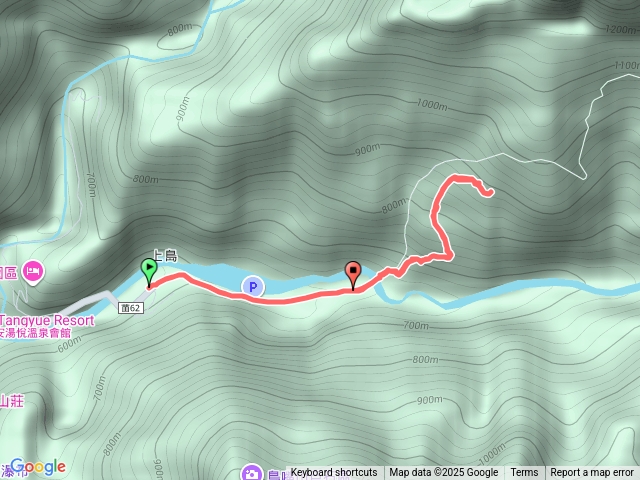Screen dimensions: 640x480
Task: Open the Terms link
Action: pos(524,473)
